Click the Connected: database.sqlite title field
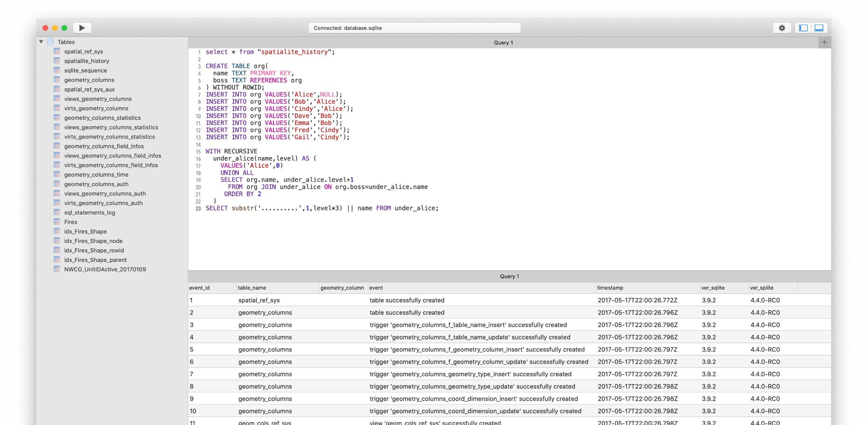This screenshot has width=868, height=425. pos(414,28)
